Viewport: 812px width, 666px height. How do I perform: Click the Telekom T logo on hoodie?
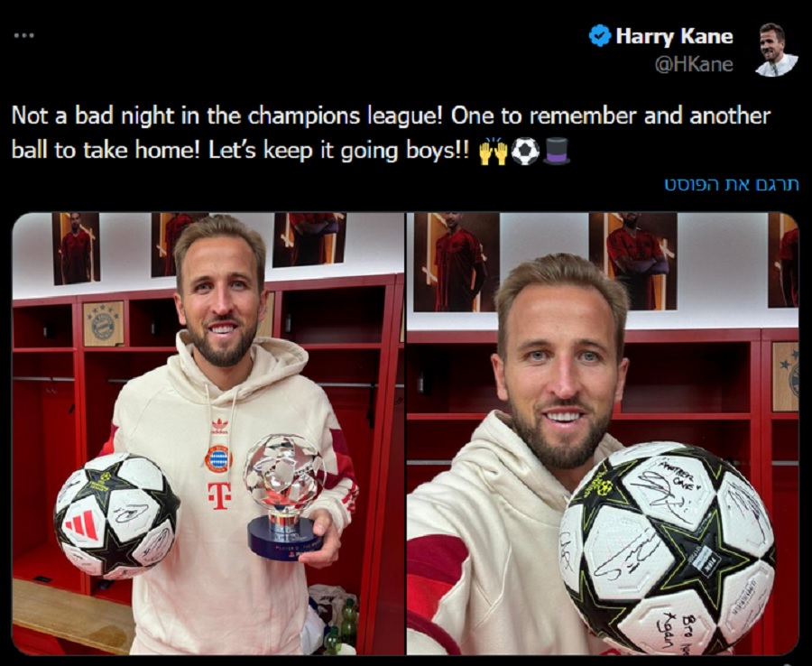(219, 495)
